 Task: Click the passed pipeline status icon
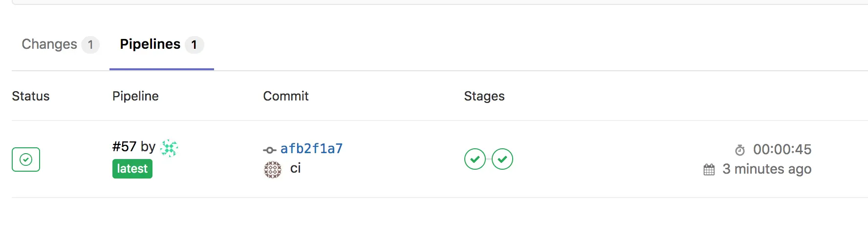(x=26, y=159)
